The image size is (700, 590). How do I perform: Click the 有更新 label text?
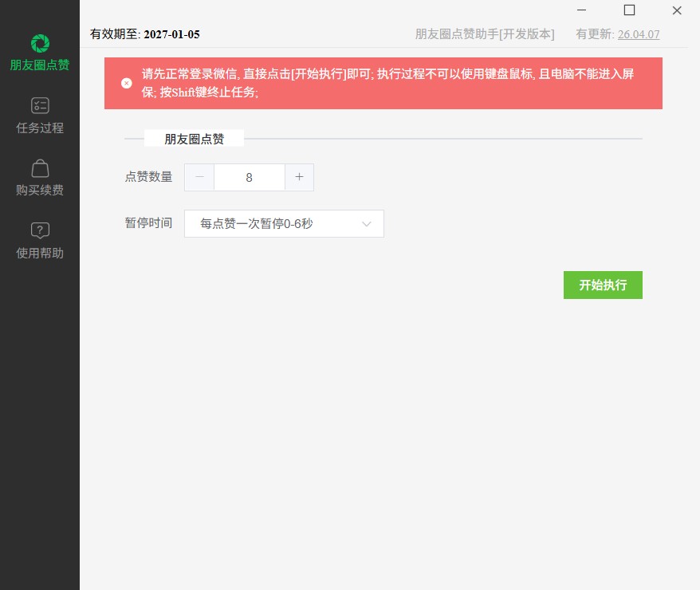[x=595, y=34]
